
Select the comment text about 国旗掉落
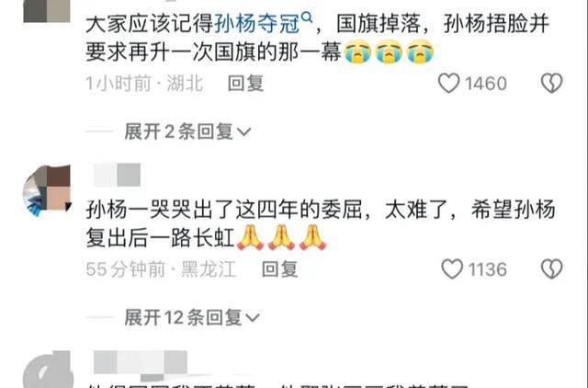(x=317, y=38)
